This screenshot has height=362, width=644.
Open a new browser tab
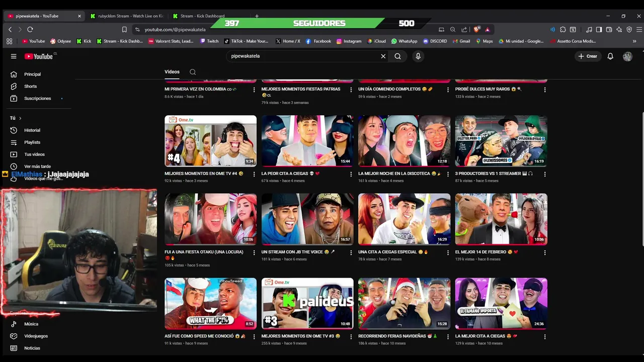point(257,16)
